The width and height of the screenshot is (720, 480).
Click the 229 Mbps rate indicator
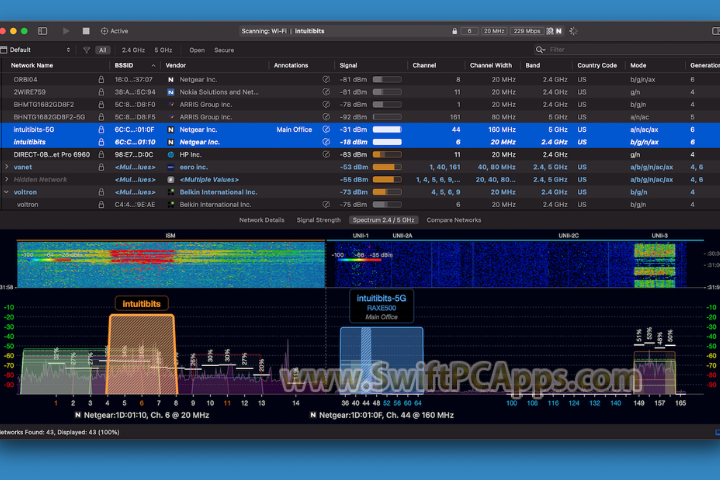pyautogui.click(x=527, y=31)
